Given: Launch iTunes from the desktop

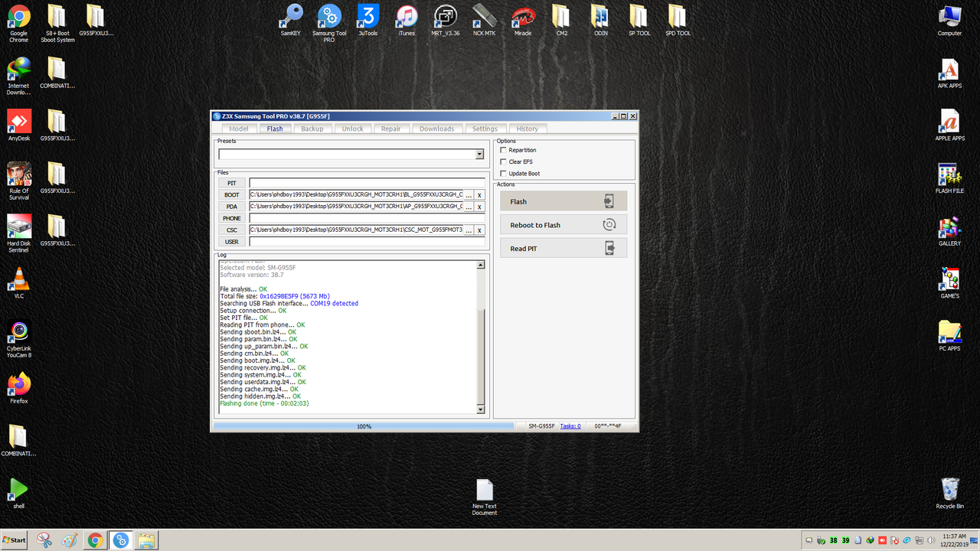Looking at the screenshot, I should pos(407,20).
